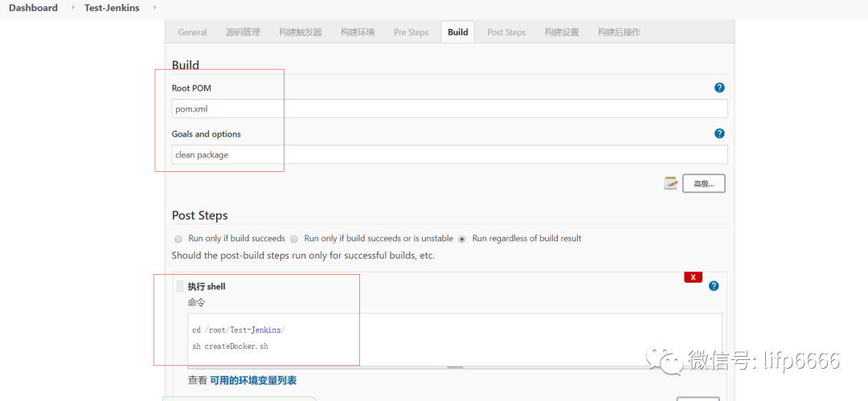Select the Build tab

458,32
